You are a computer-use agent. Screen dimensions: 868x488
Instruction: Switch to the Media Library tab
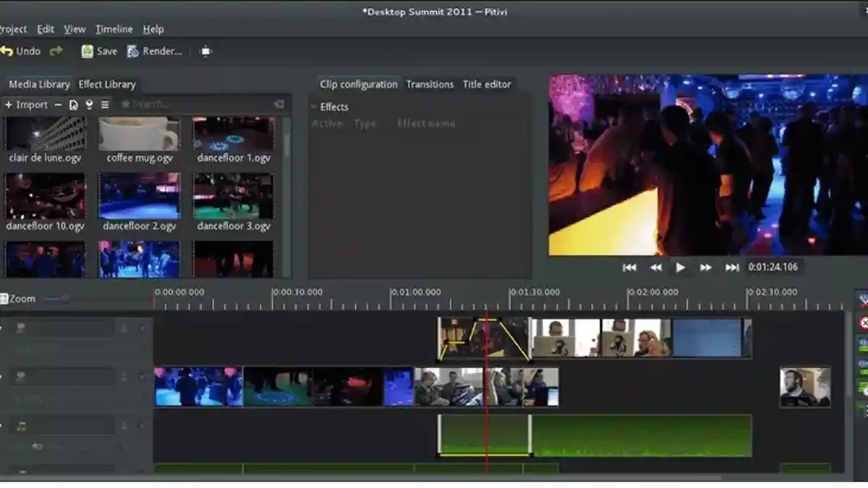[x=39, y=84]
